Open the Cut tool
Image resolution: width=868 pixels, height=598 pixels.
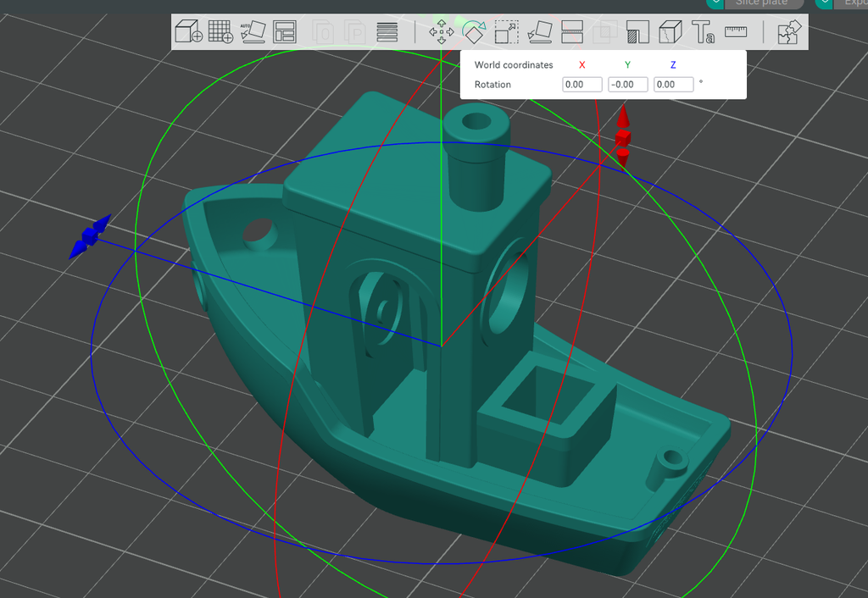[570, 32]
